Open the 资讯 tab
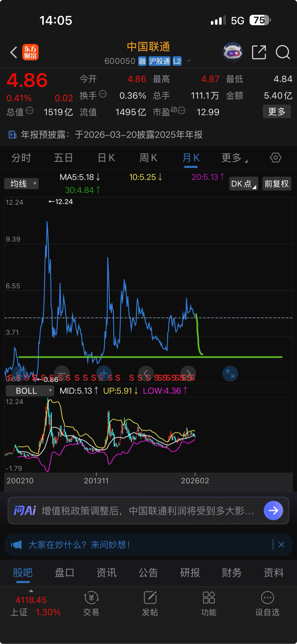Viewport: 297px width, 644px height. [106, 572]
